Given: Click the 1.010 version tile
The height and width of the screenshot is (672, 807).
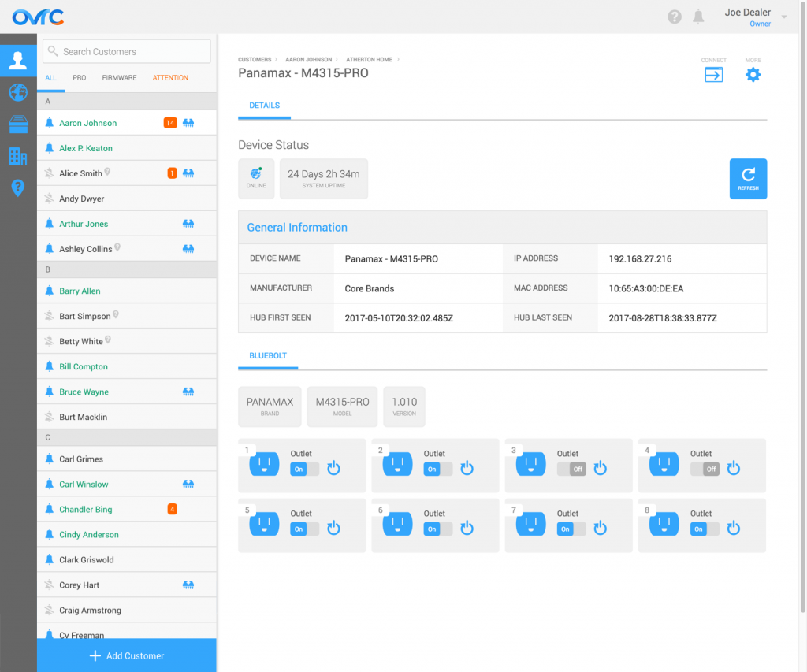Looking at the screenshot, I should pyautogui.click(x=404, y=407).
